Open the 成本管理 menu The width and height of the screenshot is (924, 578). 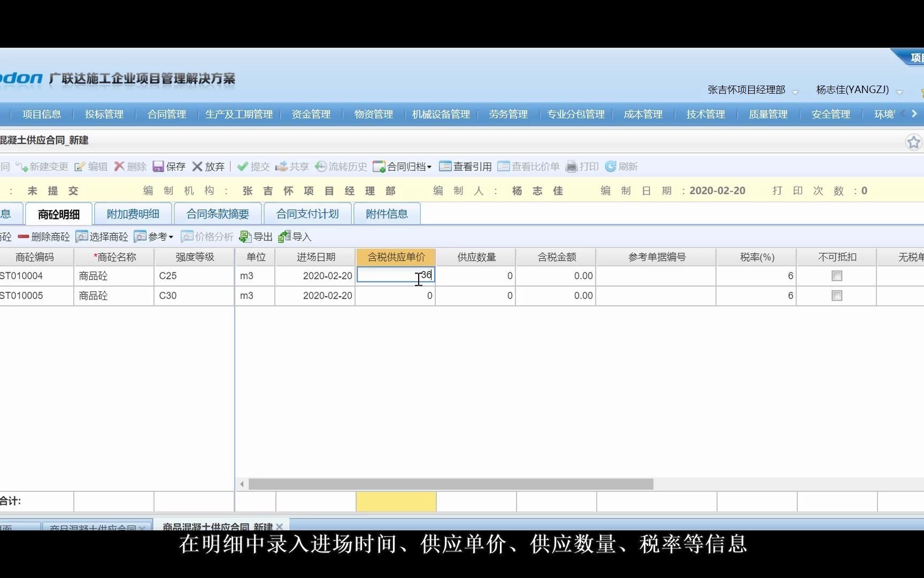(643, 114)
